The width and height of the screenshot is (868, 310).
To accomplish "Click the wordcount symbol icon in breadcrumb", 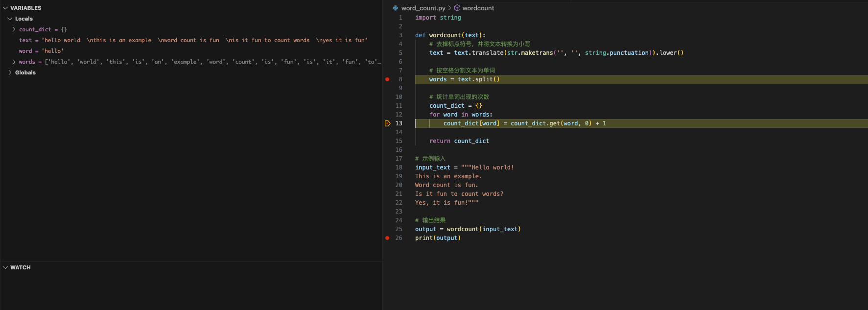I will (x=457, y=8).
